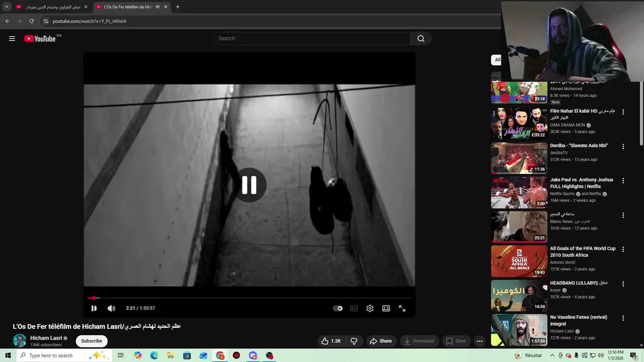This screenshot has height=362, width=644.
Task: Go to the YouTube home logo
Action: coord(40,39)
